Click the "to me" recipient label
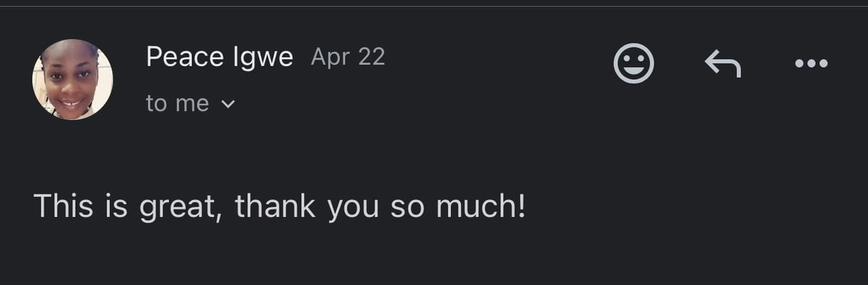 point(177,104)
